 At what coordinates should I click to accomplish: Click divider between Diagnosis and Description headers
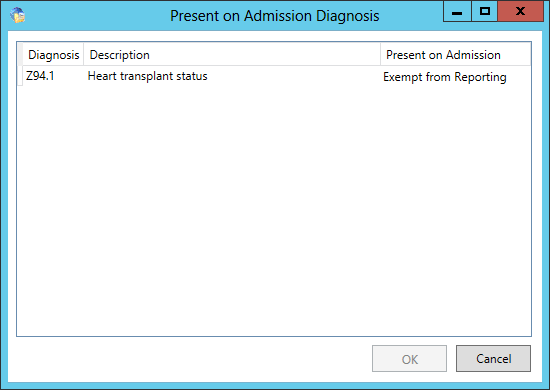83,54
